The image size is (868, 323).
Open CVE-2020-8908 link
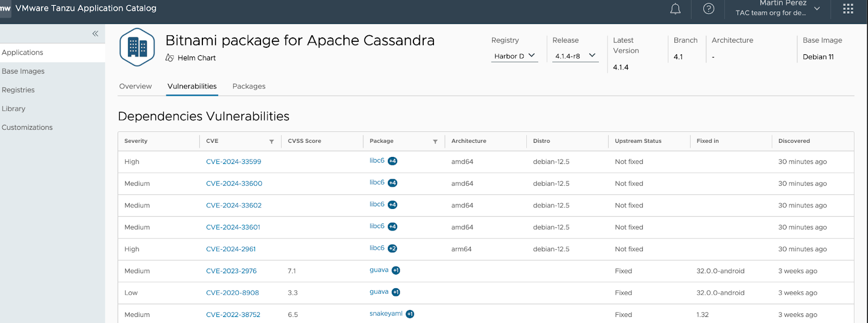[232, 293]
